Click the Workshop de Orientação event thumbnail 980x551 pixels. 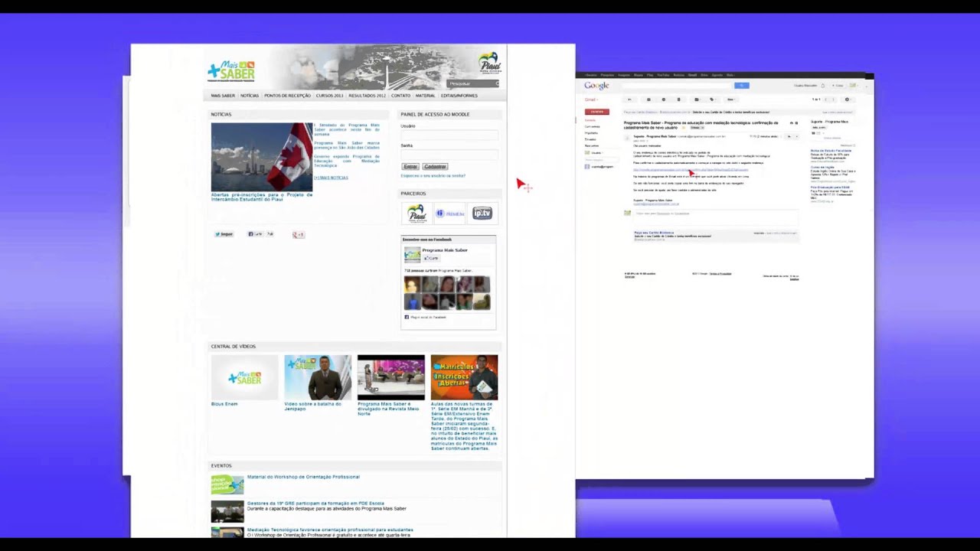(227, 484)
